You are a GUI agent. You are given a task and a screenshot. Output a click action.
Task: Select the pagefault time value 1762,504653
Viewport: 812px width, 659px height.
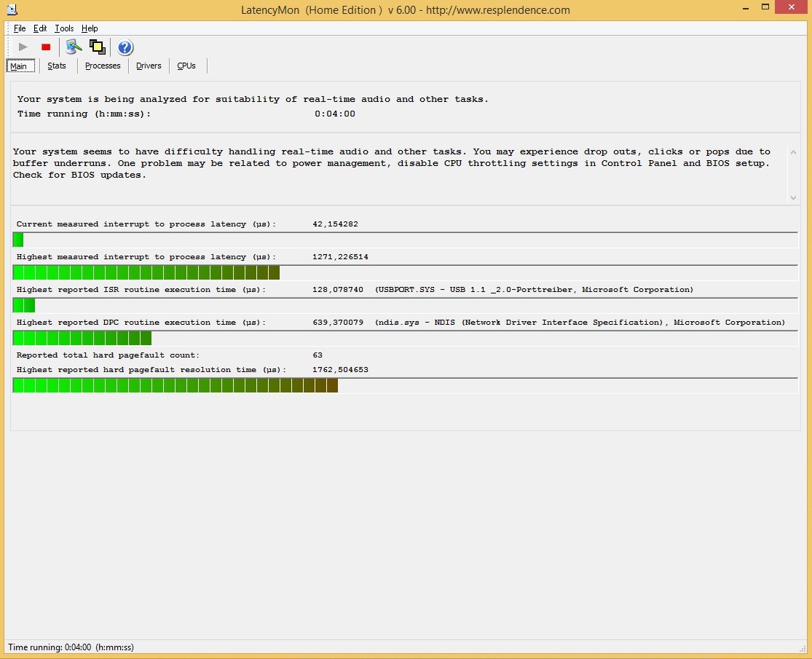tap(340, 370)
